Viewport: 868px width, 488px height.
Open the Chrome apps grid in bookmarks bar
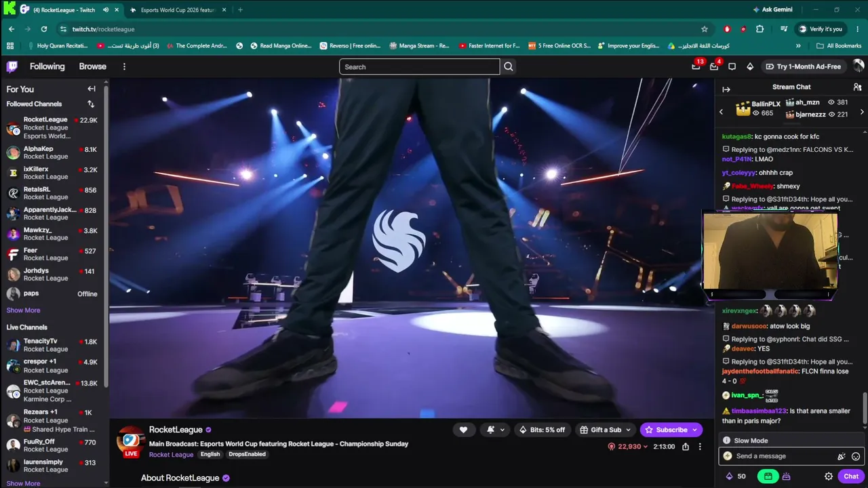click(10, 46)
